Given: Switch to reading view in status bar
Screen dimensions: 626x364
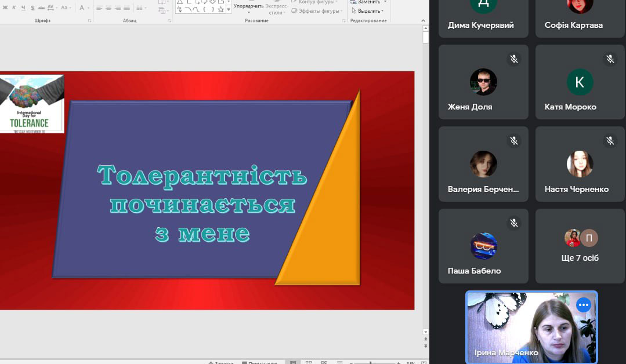Looking at the screenshot, I should (324, 362).
